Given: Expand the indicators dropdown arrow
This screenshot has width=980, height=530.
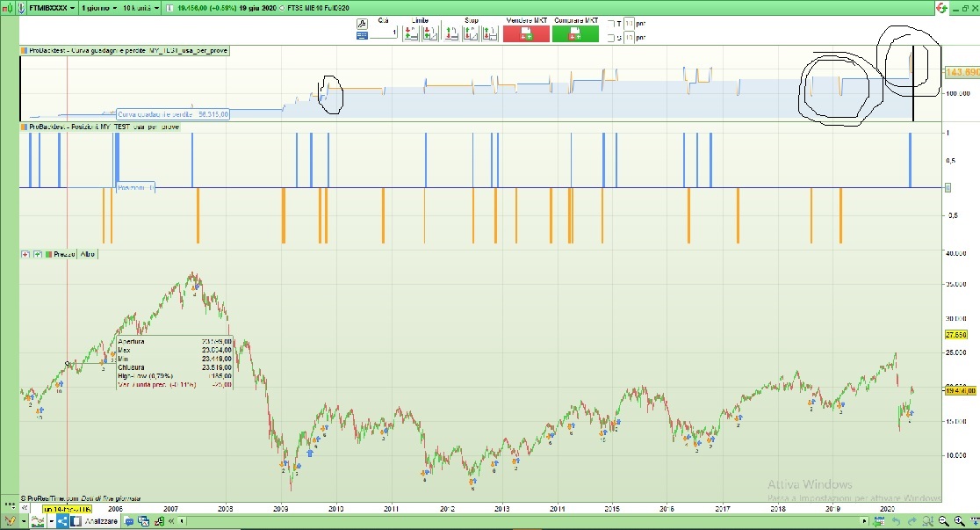Looking at the screenshot, I should (51, 521).
